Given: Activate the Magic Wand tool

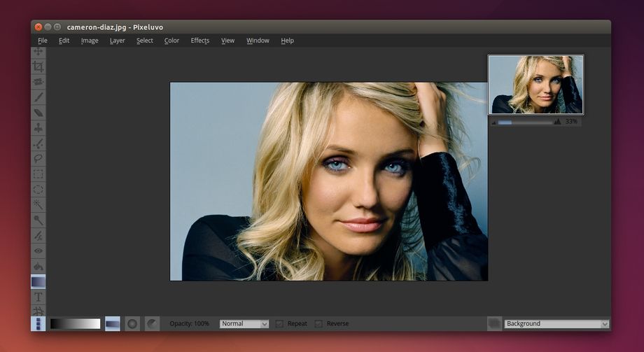Looking at the screenshot, I should (38, 204).
